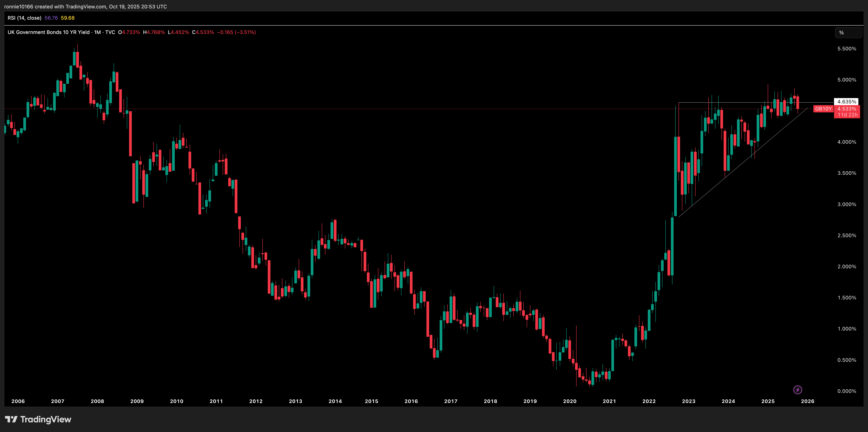Click the yellow RSI value 59.68

68,18
